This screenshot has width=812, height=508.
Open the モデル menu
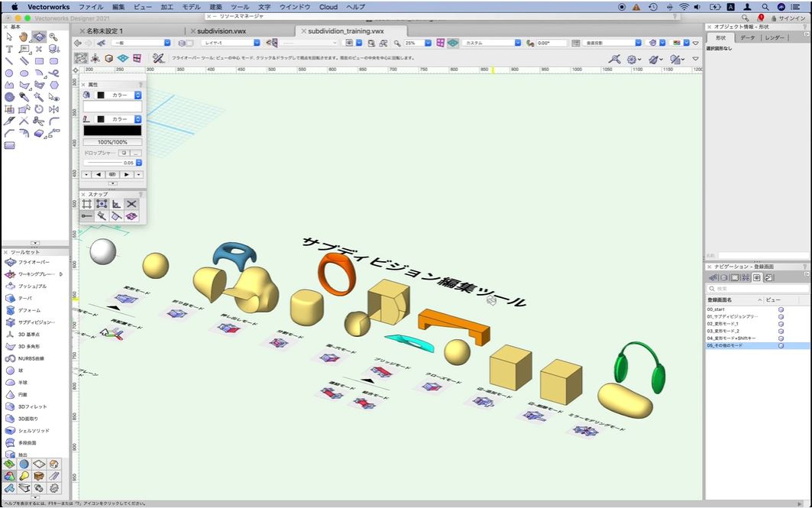(x=191, y=7)
